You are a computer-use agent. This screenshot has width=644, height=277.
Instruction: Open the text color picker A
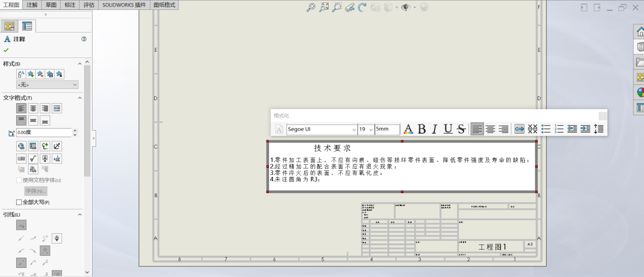point(408,129)
